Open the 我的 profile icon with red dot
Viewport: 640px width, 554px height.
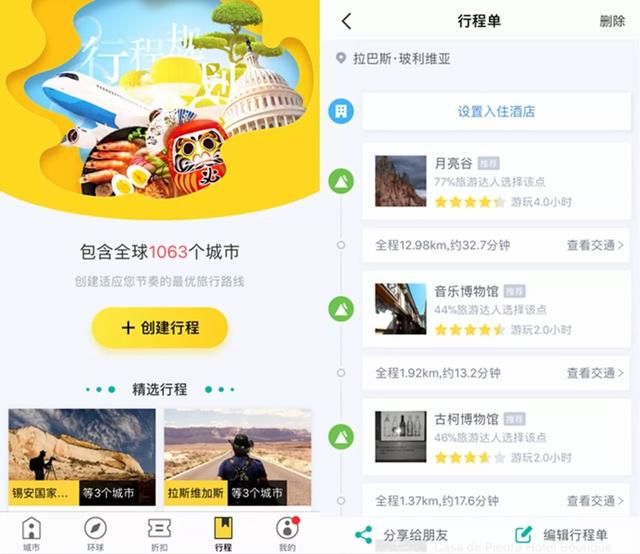click(288, 528)
